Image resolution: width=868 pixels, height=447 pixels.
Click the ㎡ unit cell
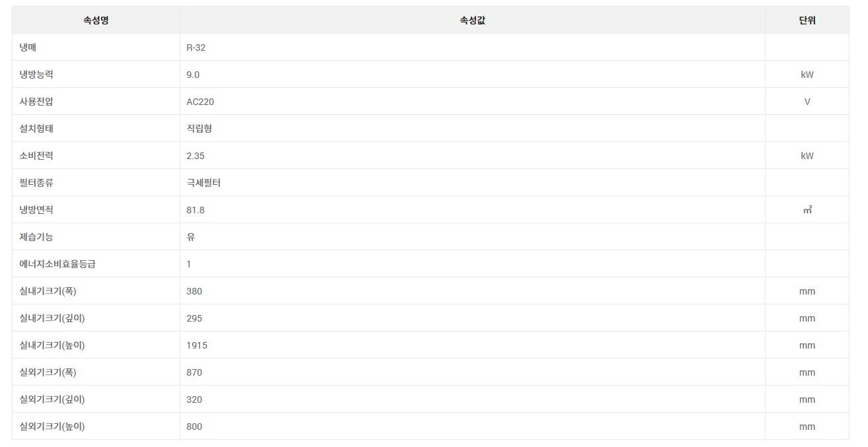[x=807, y=210]
